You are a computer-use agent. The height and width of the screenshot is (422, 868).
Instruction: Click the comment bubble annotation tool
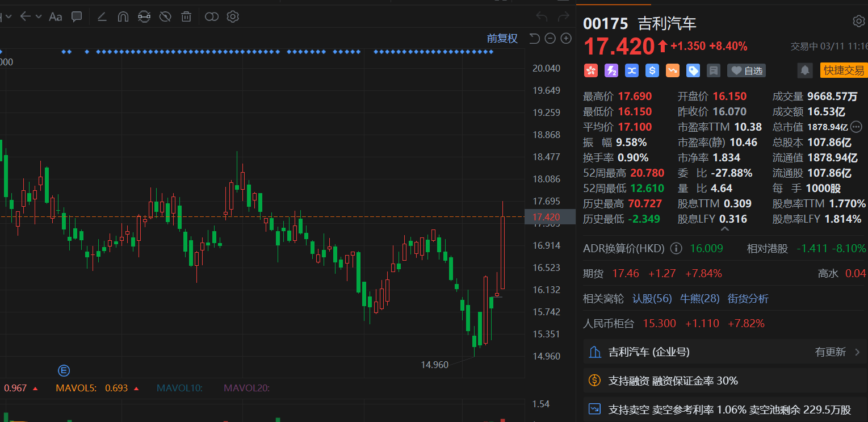77,16
